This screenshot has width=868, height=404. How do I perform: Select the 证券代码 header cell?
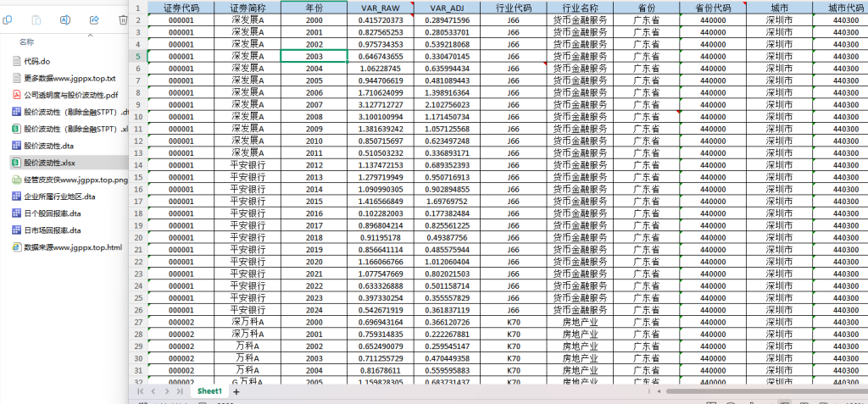181,8
